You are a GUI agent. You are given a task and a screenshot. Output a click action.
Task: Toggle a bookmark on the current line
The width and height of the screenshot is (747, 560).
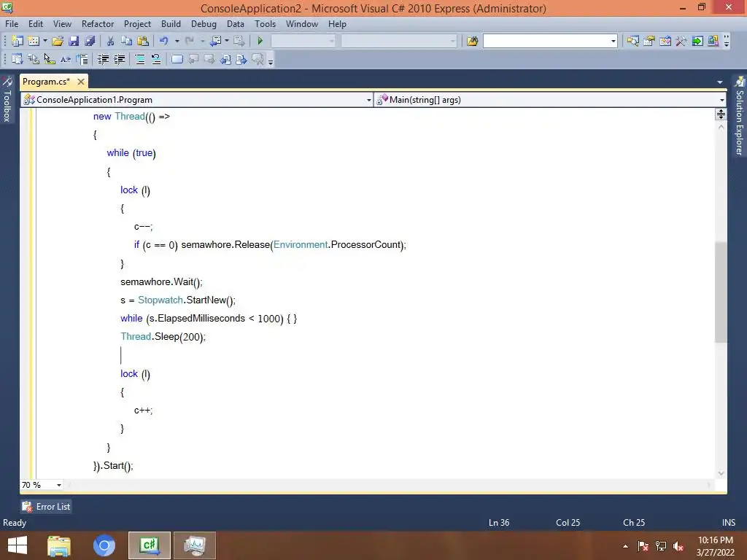pos(177,60)
